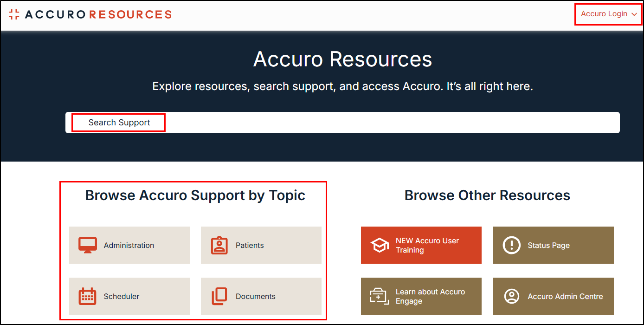Viewport: 644px width, 325px height.
Task: Click the graduation cap icon on Accuro User Training
Action: pyautogui.click(x=380, y=245)
